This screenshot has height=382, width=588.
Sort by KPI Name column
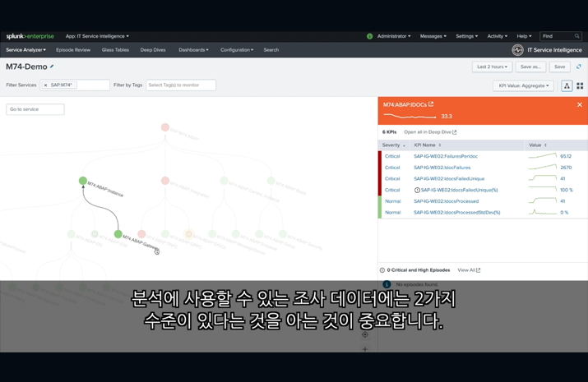427,145
